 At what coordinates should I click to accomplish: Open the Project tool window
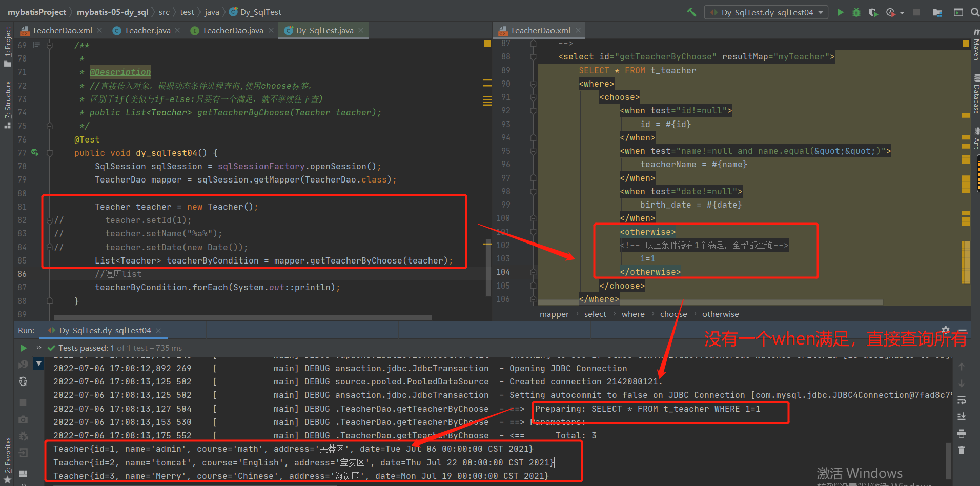[7, 46]
